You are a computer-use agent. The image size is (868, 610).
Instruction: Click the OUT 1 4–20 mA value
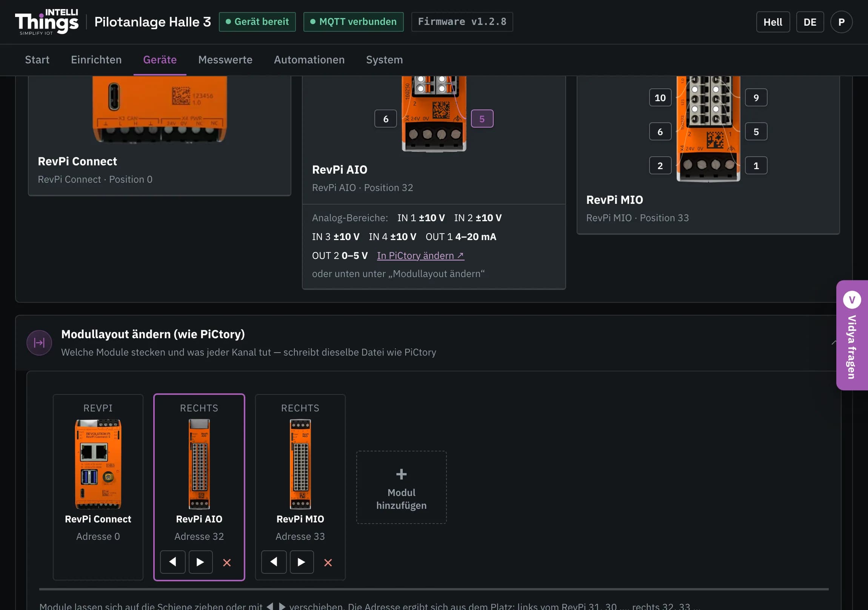pyautogui.click(x=461, y=237)
